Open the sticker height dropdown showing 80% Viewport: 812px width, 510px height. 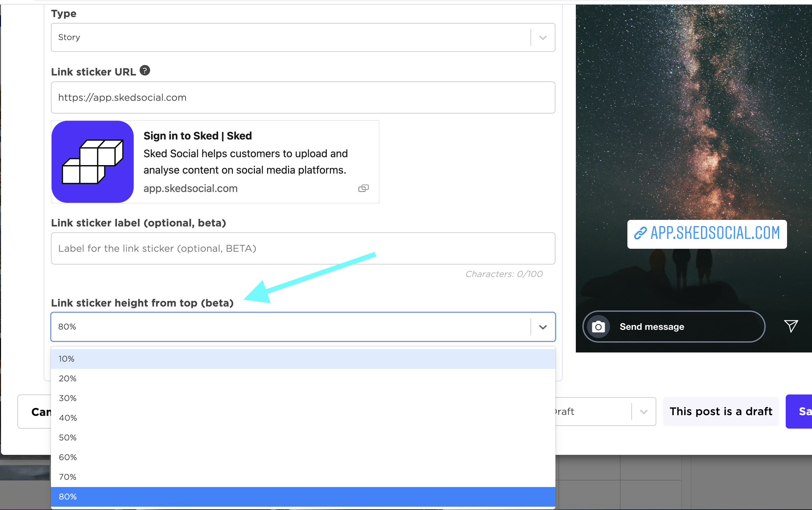click(303, 327)
